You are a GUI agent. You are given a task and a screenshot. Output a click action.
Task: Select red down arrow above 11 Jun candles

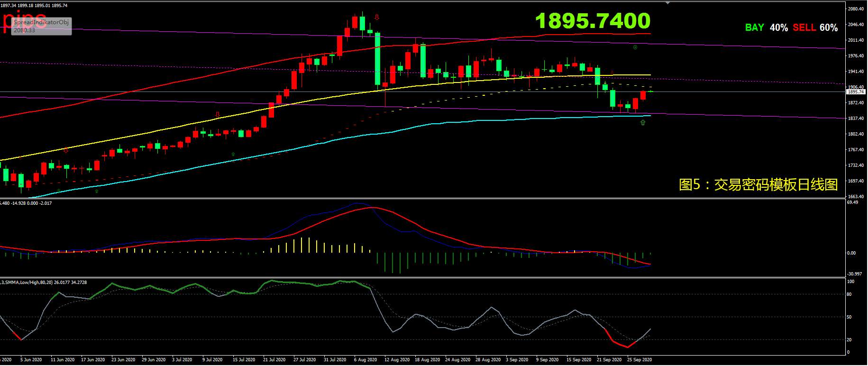pyautogui.click(x=66, y=150)
